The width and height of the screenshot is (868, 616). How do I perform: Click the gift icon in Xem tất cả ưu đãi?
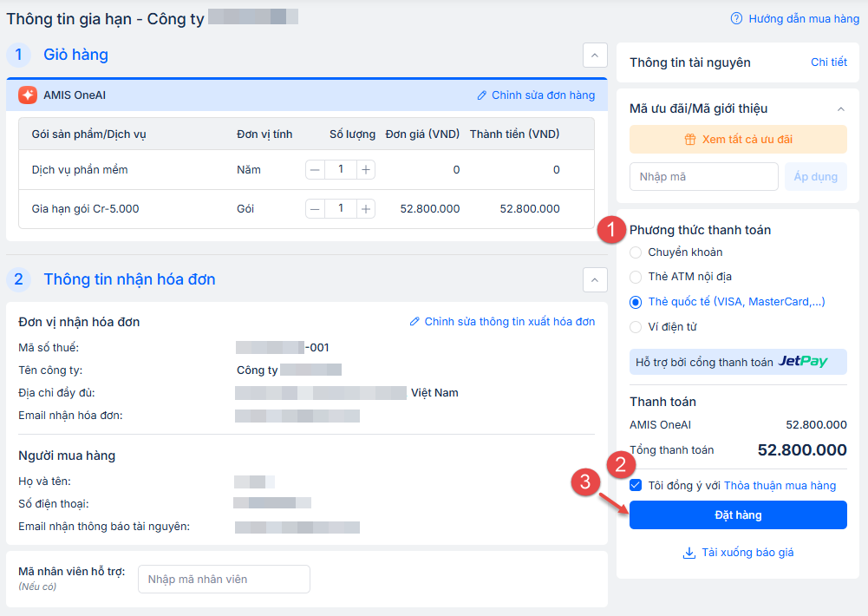pos(690,140)
